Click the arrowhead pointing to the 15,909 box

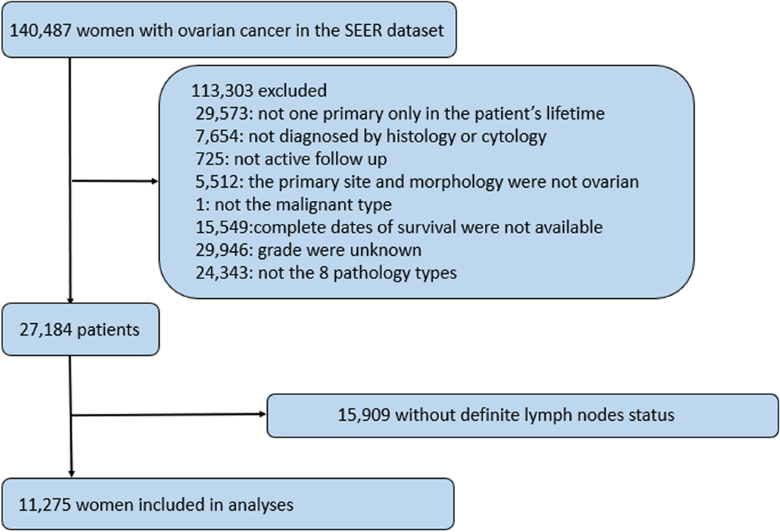[x=263, y=414]
